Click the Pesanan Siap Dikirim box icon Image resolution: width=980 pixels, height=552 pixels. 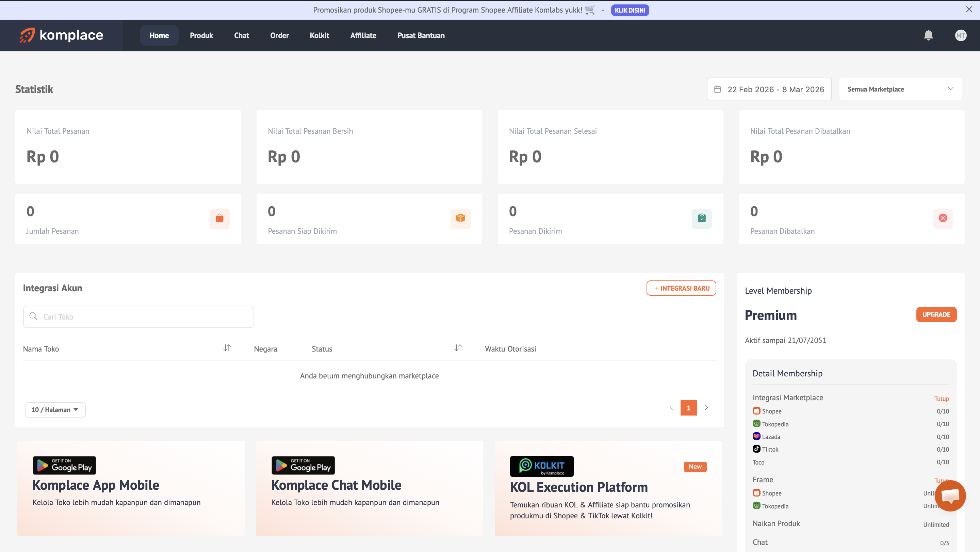click(x=460, y=218)
